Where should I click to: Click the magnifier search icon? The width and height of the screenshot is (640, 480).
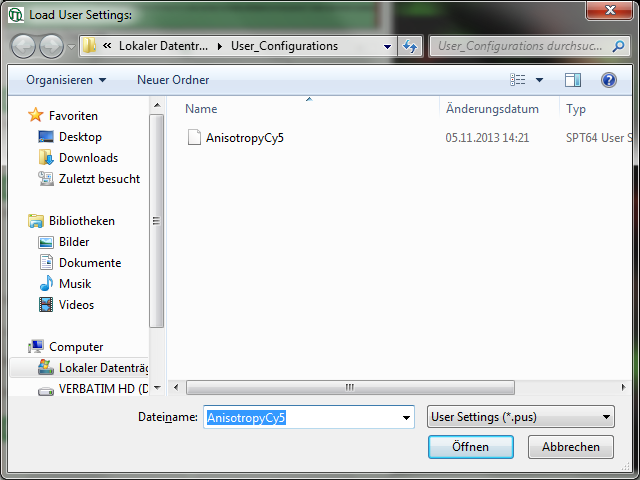coord(618,46)
